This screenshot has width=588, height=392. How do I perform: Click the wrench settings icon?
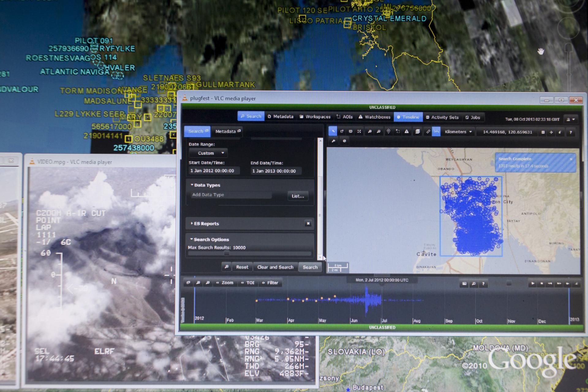pos(334,141)
